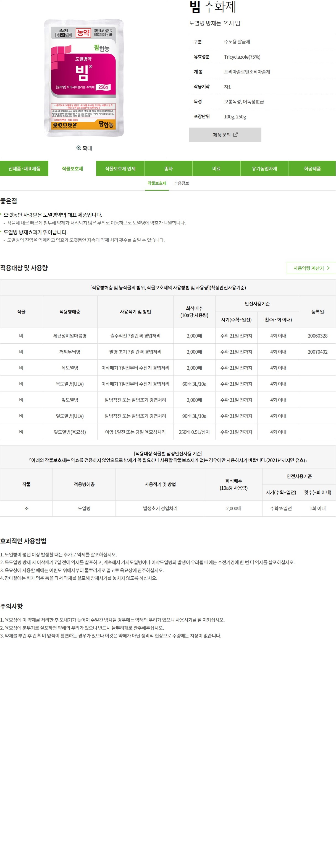This screenshot has height=868, width=336.
Task: Click the 잎도열병(육묘상) cell
Action: (x=70, y=432)
